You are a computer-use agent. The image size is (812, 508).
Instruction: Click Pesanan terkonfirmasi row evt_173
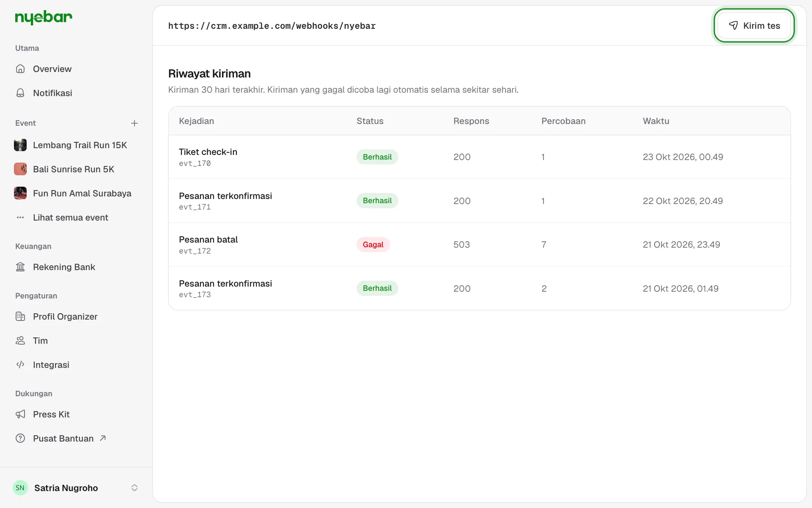pyautogui.click(x=479, y=288)
